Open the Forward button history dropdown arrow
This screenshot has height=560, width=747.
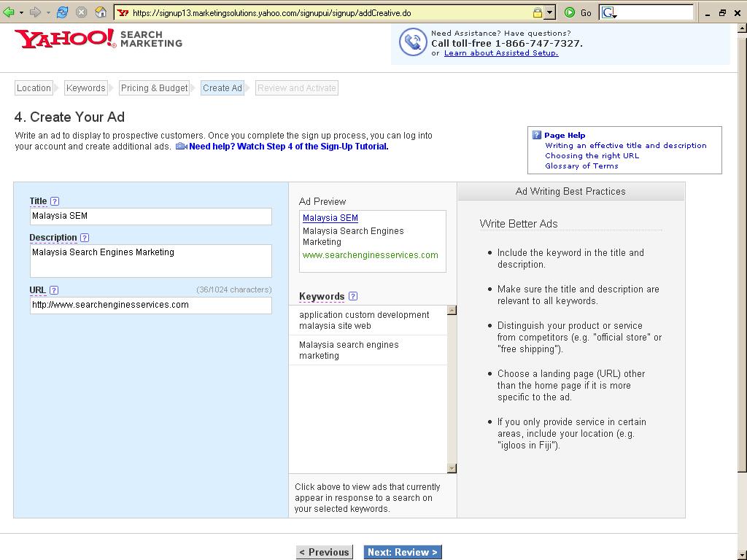(48, 13)
